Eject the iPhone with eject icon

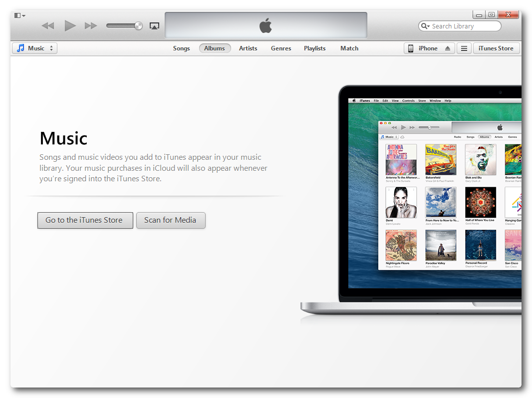point(448,48)
